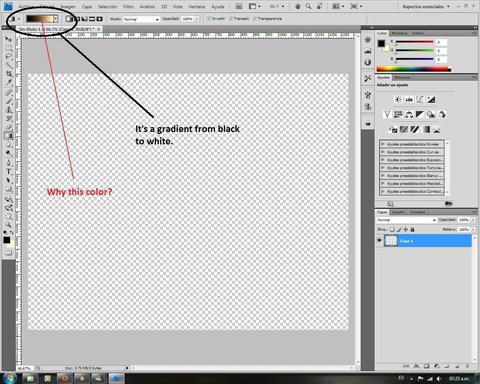Open the Windows Start menu
Screen dimensions: 480x384
[x=10, y=378]
